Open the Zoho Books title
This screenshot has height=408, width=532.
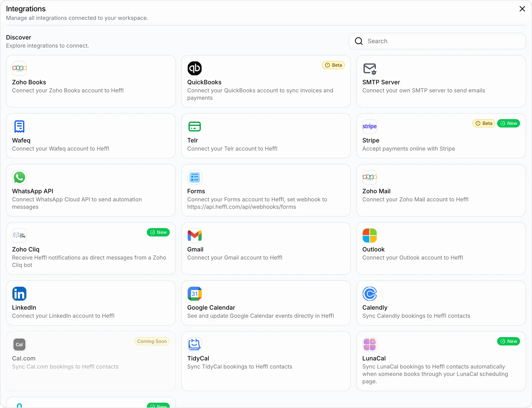point(29,82)
